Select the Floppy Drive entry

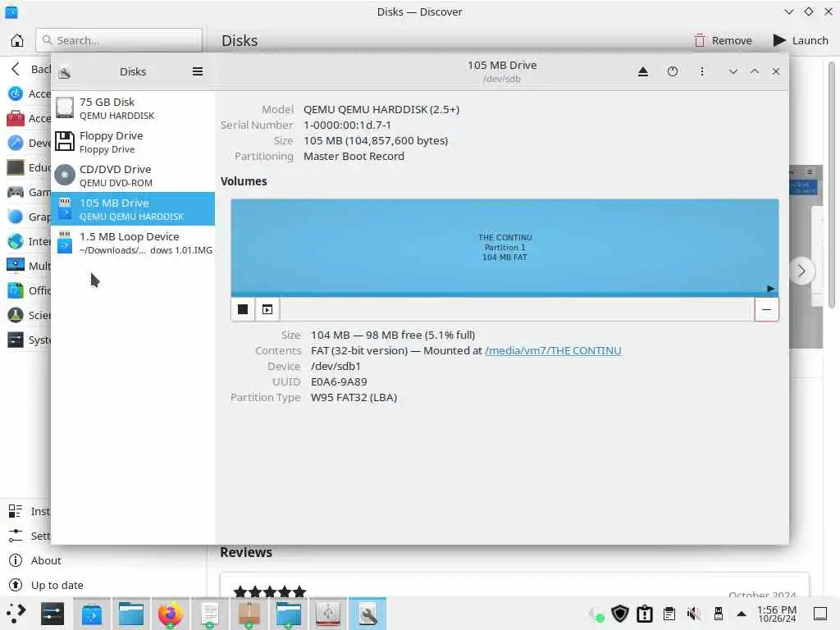pyautogui.click(x=133, y=142)
